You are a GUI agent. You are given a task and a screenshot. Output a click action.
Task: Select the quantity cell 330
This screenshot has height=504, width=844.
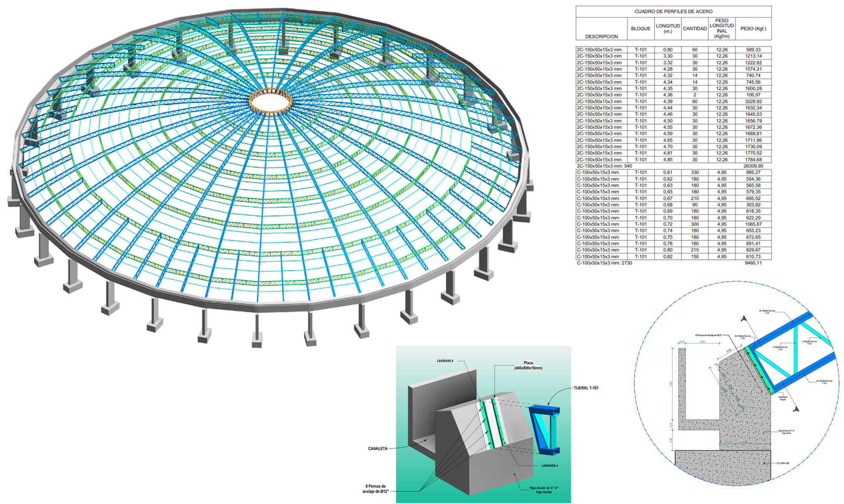click(x=695, y=172)
